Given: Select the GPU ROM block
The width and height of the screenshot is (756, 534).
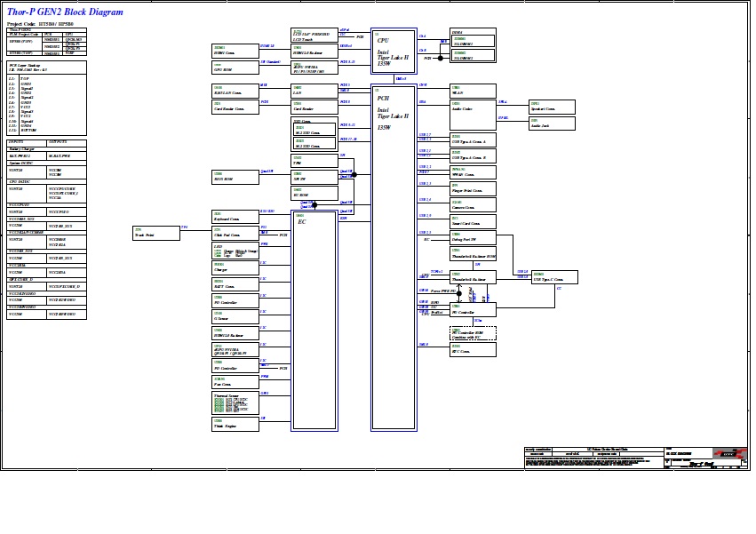Looking at the screenshot, I should (235, 68).
